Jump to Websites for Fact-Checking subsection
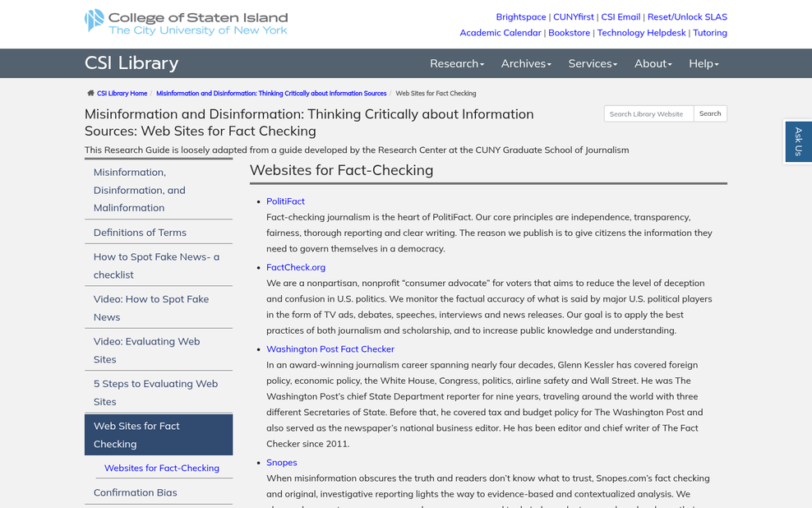Viewport: 812px width, 508px height. (x=162, y=468)
